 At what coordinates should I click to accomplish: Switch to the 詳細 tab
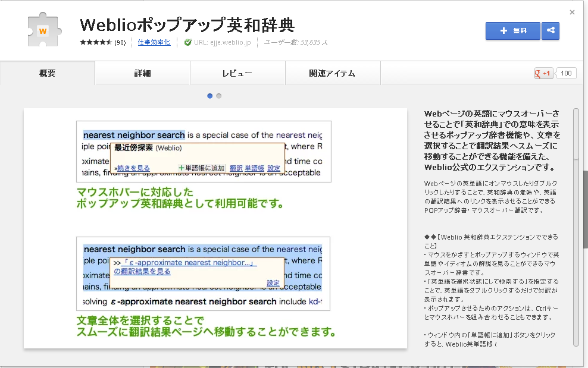click(142, 73)
